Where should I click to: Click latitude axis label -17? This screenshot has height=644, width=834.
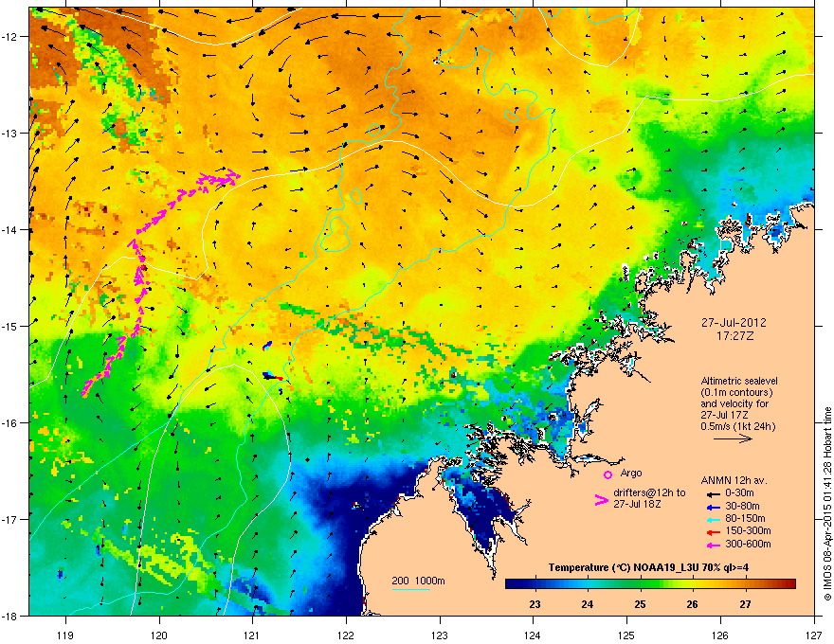coord(10,519)
